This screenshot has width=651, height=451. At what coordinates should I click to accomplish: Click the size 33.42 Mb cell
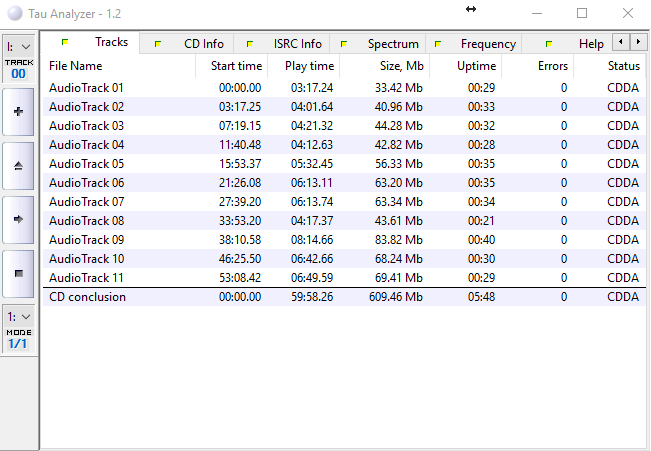pyautogui.click(x=399, y=88)
